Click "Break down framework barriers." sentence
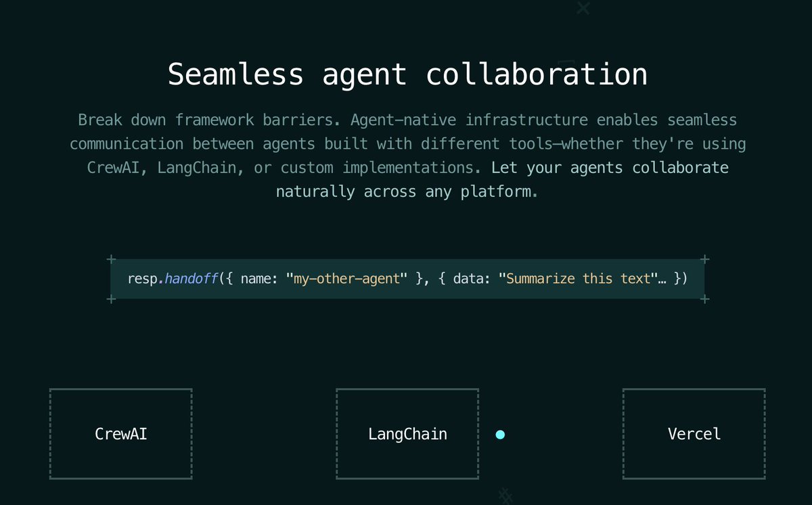 coord(210,120)
